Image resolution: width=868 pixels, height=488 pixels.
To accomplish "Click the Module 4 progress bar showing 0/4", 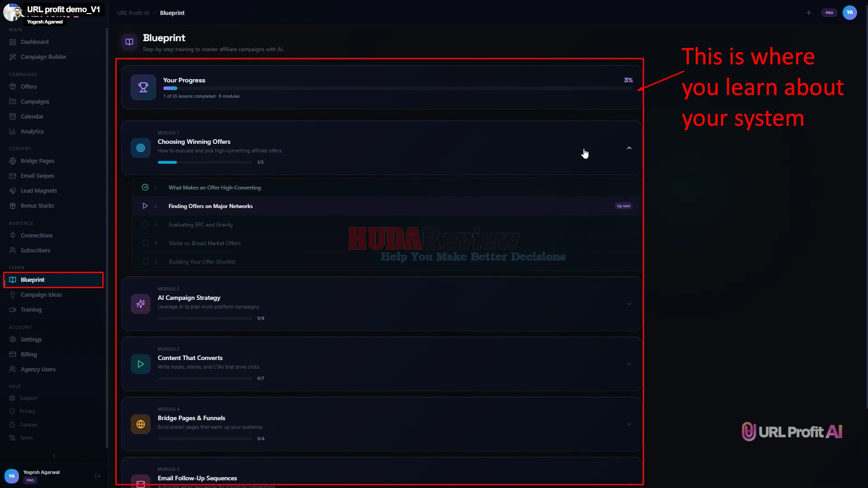I will click(x=205, y=439).
